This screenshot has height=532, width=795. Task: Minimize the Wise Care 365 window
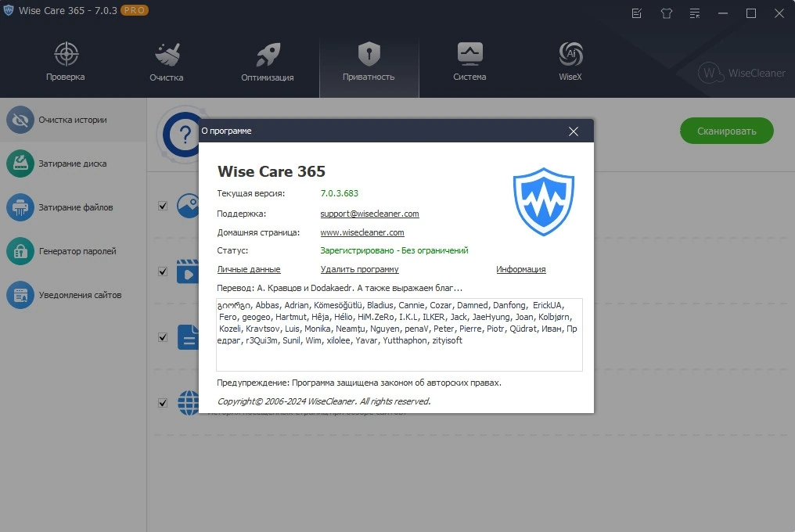pos(723,13)
